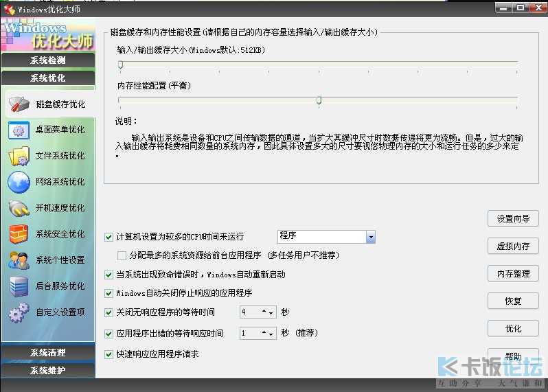Image resolution: width=548 pixels, height=392 pixels.
Task: Decrease 应用程序出错 wait time spinner
Action: click(x=271, y=335)
